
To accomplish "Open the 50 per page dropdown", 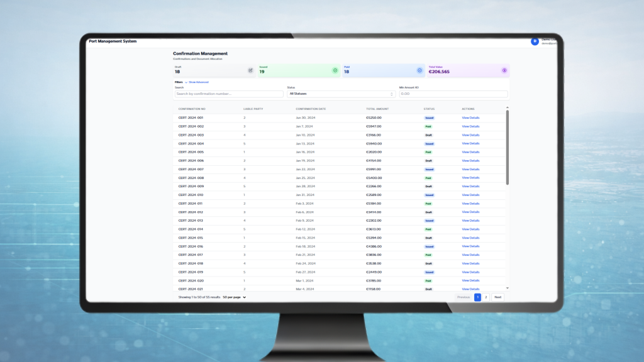I will tap(234, 297).
